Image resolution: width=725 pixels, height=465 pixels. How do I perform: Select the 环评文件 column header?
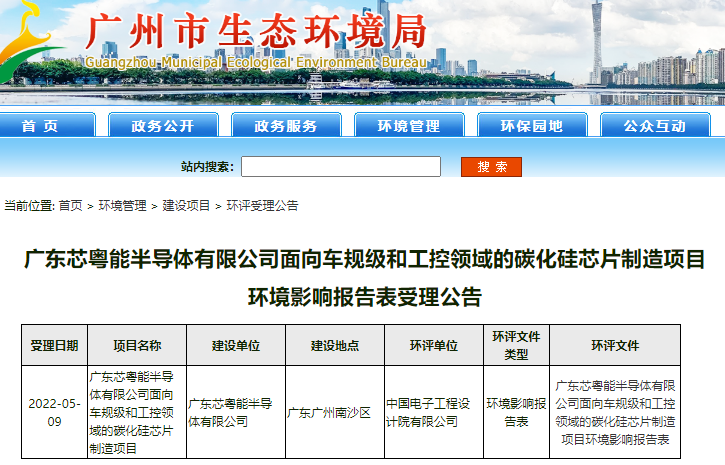pos(615,345)
